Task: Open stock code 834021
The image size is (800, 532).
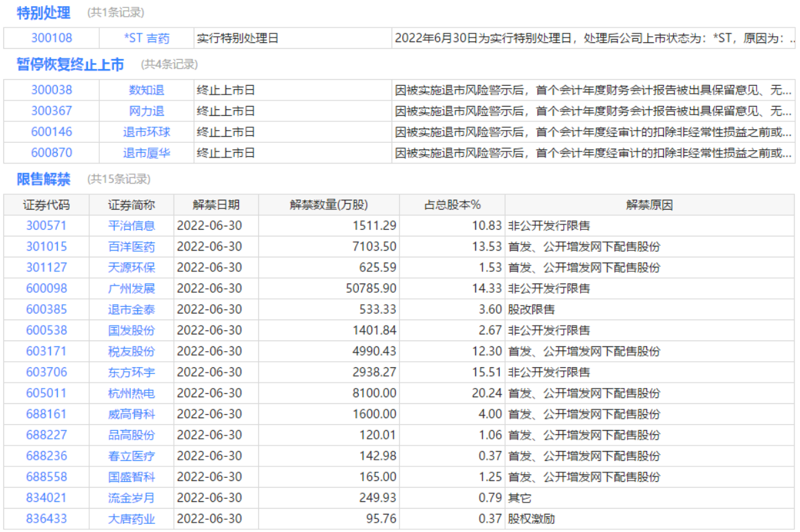Action: (x=46, y=497)
